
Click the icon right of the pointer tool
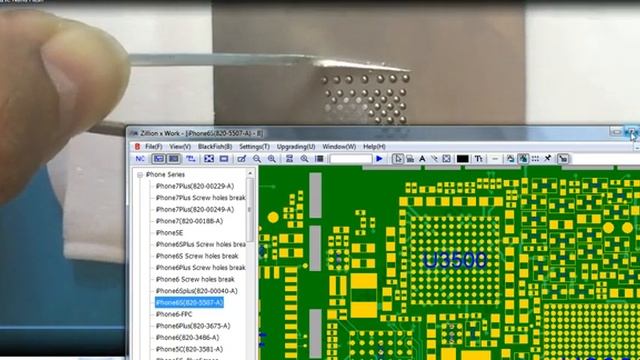410,159
